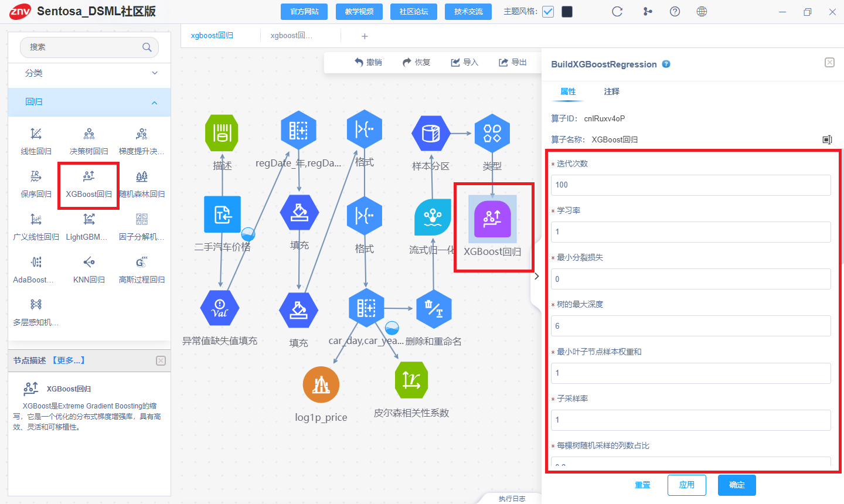Select the KNN回归 operator icon

[89, 262]
